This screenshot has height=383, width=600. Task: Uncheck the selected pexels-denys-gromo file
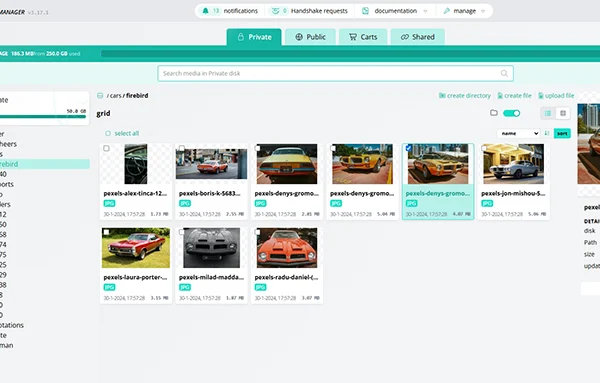pyautogui.click(x=409, y=148)
